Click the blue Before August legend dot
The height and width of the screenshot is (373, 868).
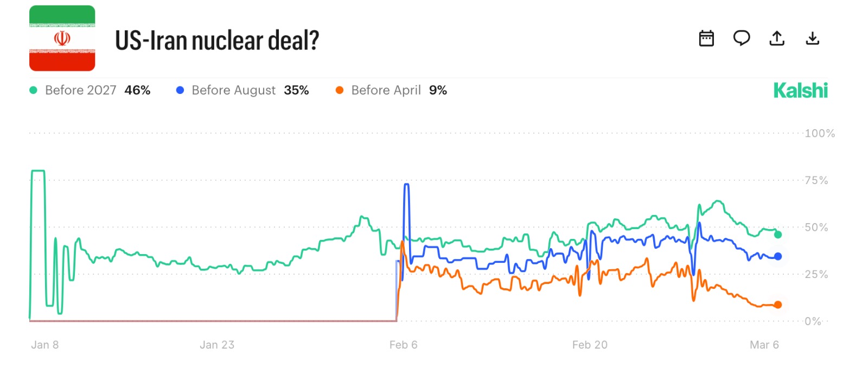(180, 90)
